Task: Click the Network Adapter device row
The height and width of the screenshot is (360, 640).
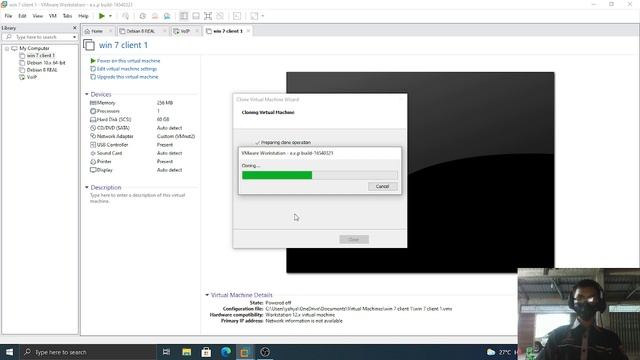Action: click(x=143, y=136)
